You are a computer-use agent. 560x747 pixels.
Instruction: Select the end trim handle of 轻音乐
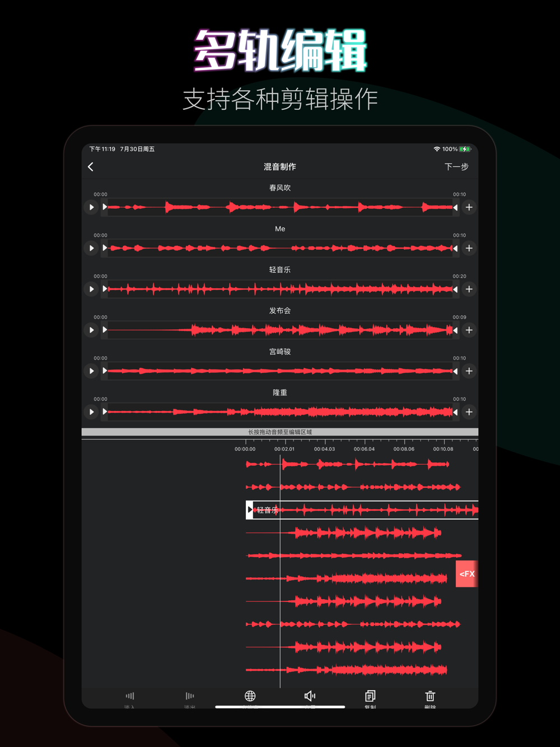coord(455,289)
